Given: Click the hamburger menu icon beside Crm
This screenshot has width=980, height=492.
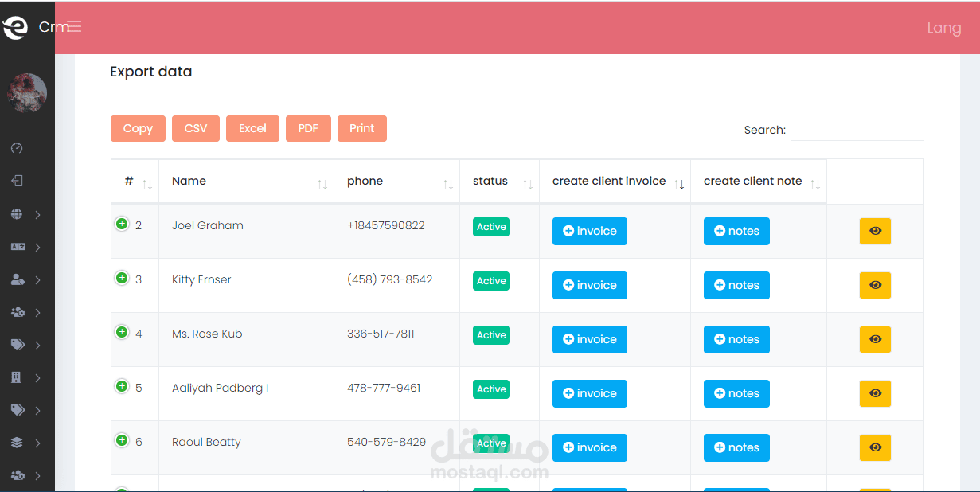Looking at the screenshot, I should (x=74, y=26).
